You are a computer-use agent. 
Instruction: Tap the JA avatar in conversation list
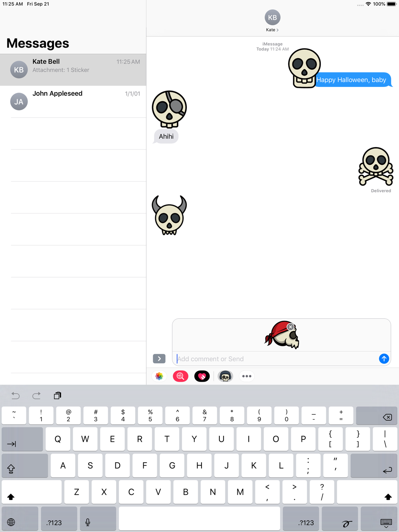[x=19, y=102]
